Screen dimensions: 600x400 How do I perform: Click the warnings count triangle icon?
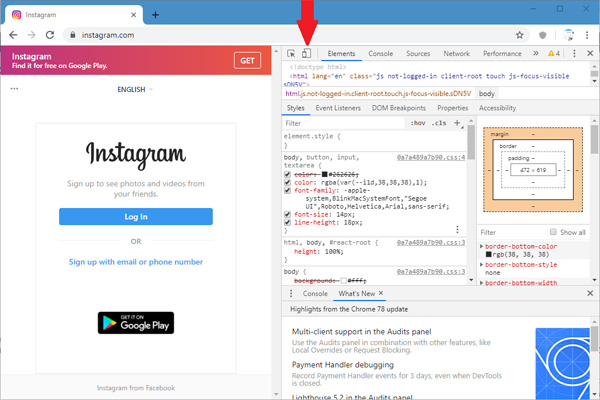[x=551, y=54]
